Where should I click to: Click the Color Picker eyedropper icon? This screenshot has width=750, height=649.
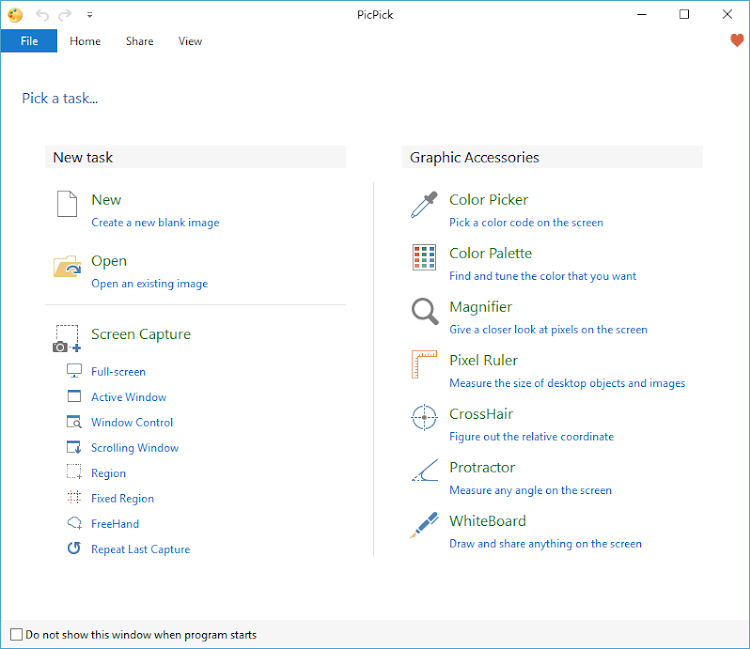[x=424, y=205]
